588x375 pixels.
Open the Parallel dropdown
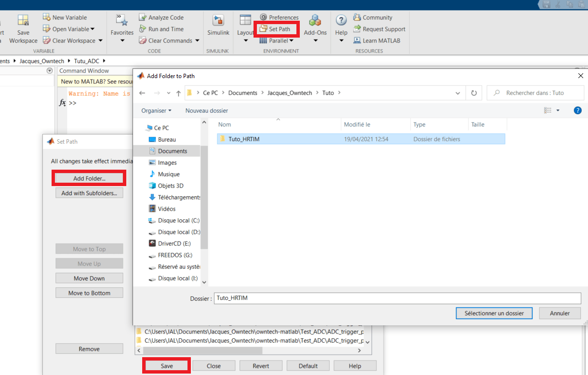tap(276, 40)
